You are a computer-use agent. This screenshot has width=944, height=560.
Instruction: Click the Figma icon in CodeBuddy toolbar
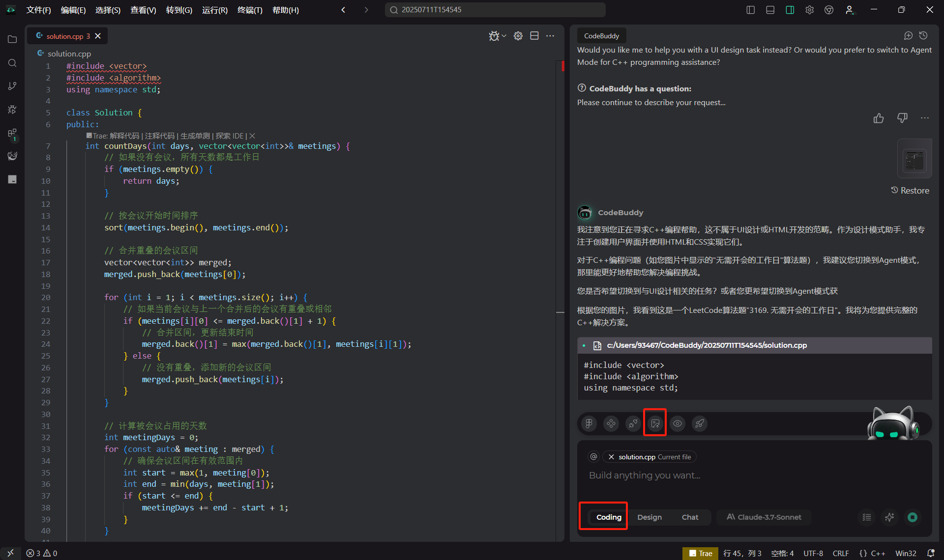click(589, 423)
